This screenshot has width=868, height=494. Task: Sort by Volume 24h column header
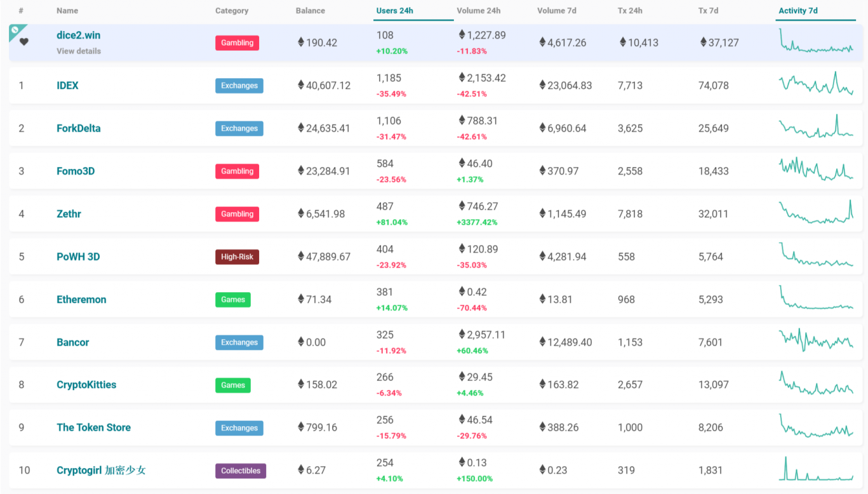tap(478, 11)
